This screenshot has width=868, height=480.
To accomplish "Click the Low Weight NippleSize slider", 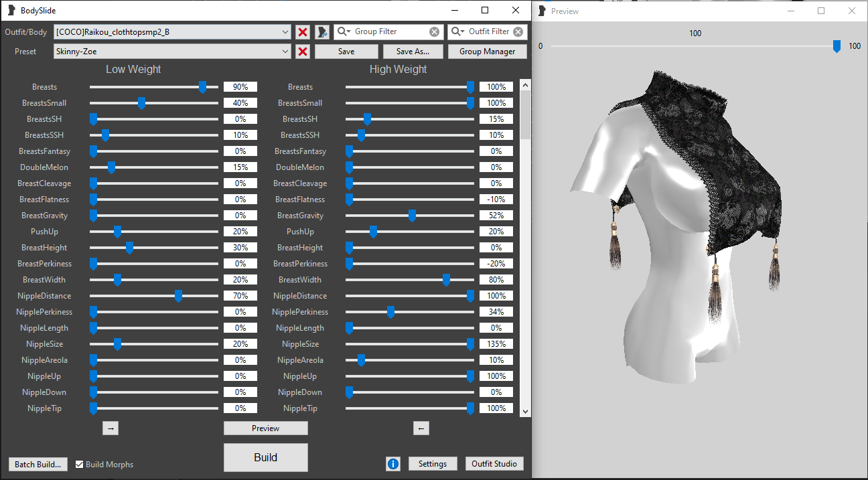I will 154,344.
